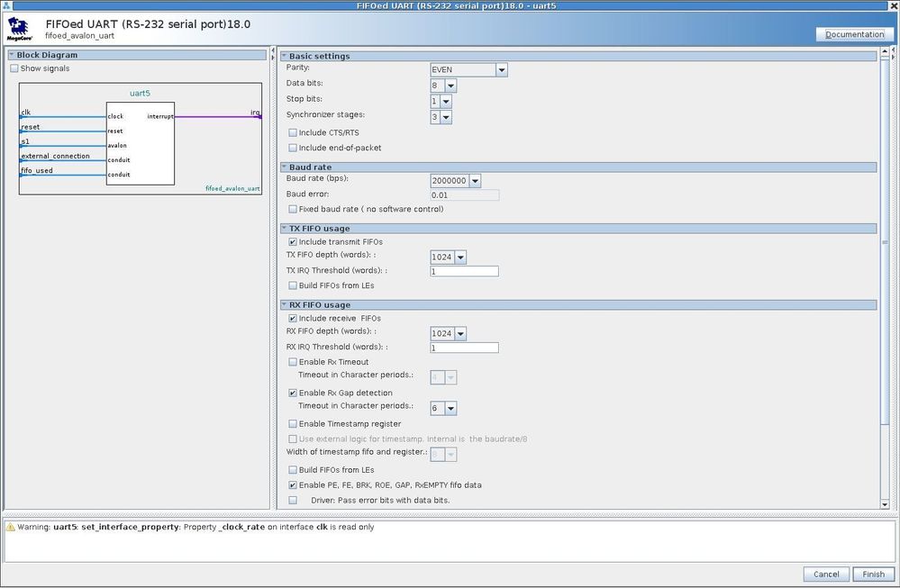
Task: Toggle the Show signals checkbox
Action: pyautogui.click(x=14, y=68)
